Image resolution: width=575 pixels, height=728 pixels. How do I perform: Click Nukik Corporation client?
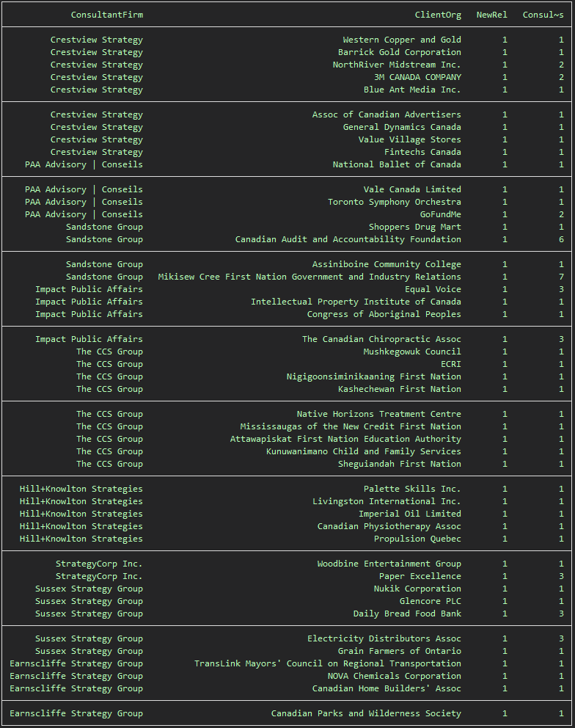click(x=417, y=589)
